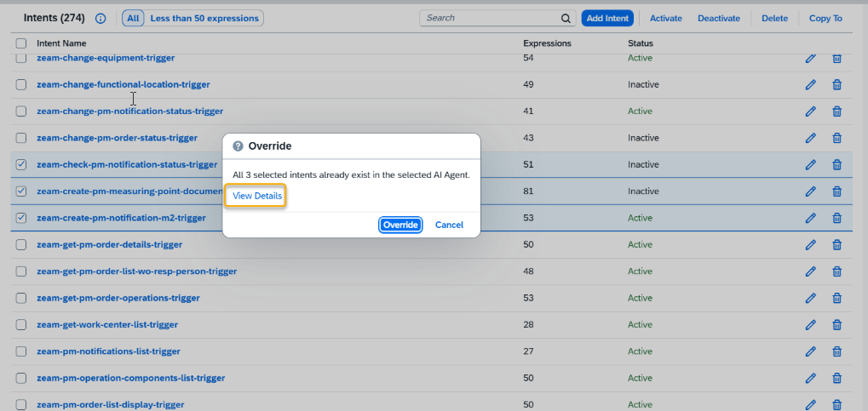Edit zeam-change-equipment-trigger with pencil icon
868x411 pixels.
(810, 58)
